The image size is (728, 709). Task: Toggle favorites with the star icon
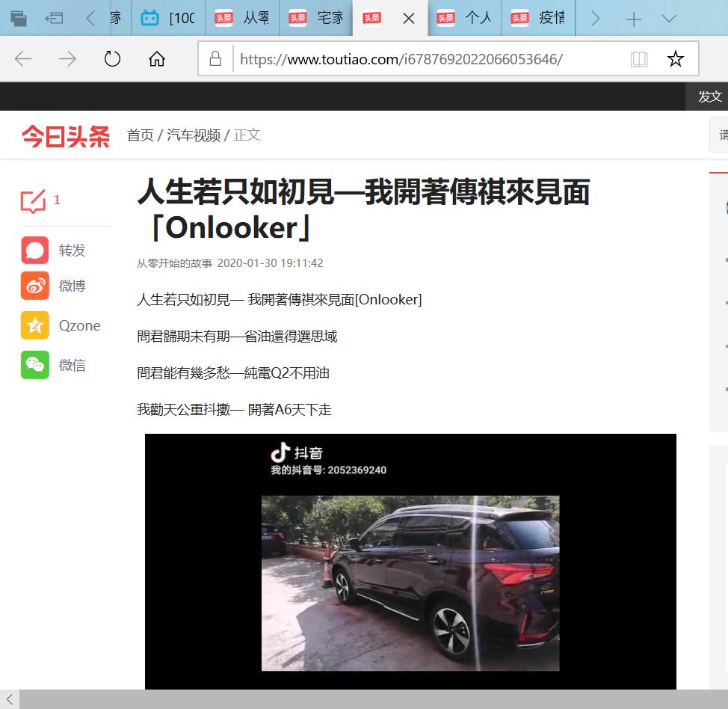(675, 58)
